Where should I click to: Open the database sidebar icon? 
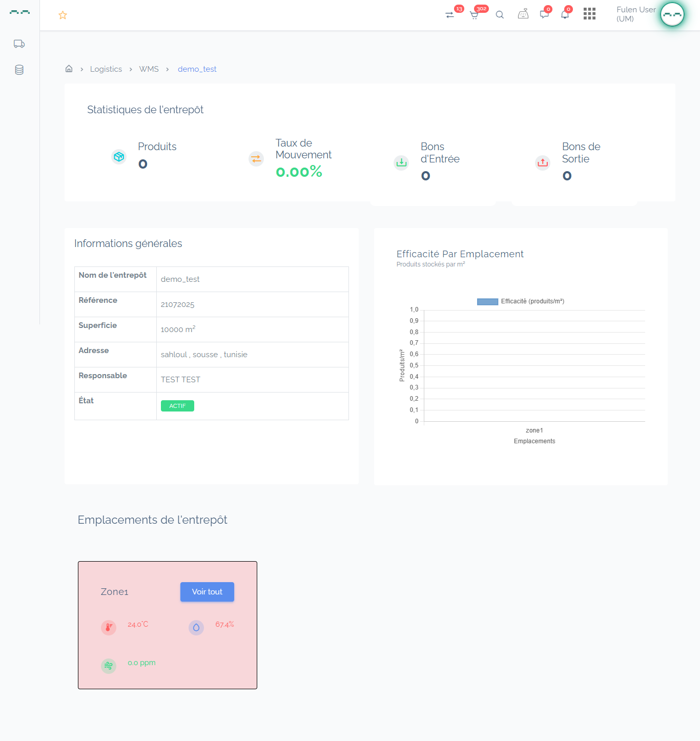19,70
